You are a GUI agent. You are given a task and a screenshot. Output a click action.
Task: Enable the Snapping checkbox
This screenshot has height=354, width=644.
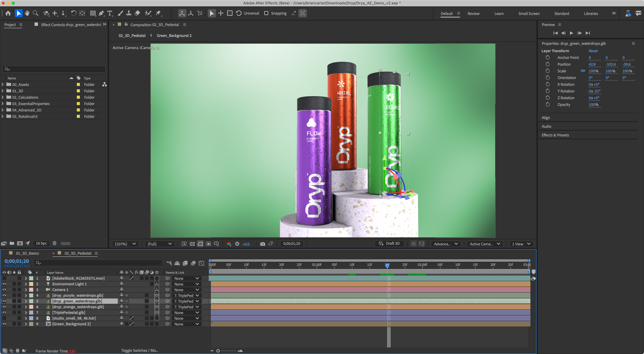pyautogui.click(x=267, y=13)
